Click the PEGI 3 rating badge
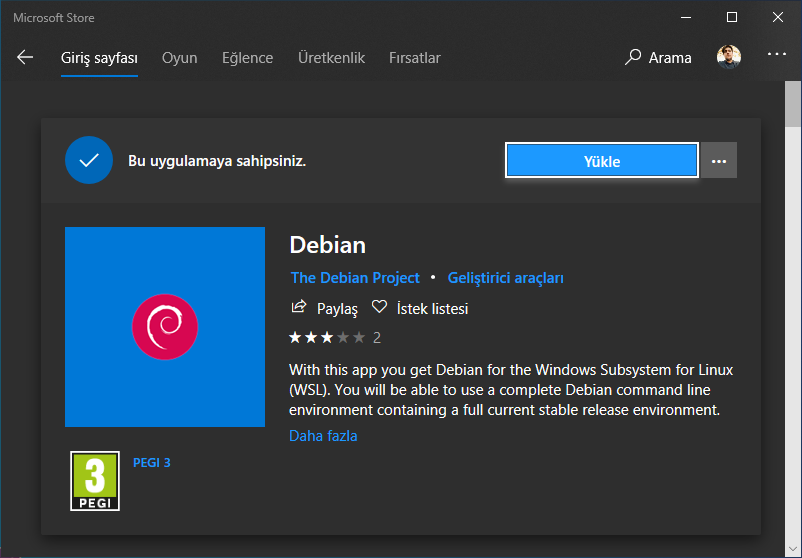Image resolution: width=802 pixels, height=558 pixels. point(95,481)
